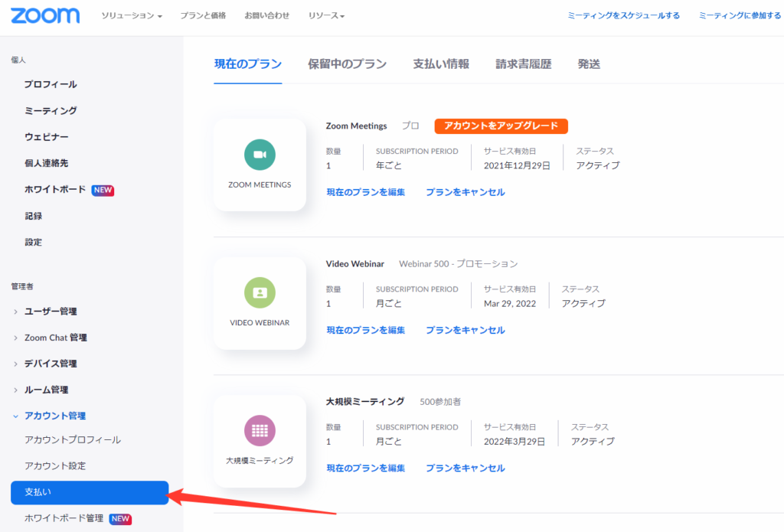Open the リソース dropdown menu
Screen dimensions: 784x532
pyautogui.click(x=326, y=16)
